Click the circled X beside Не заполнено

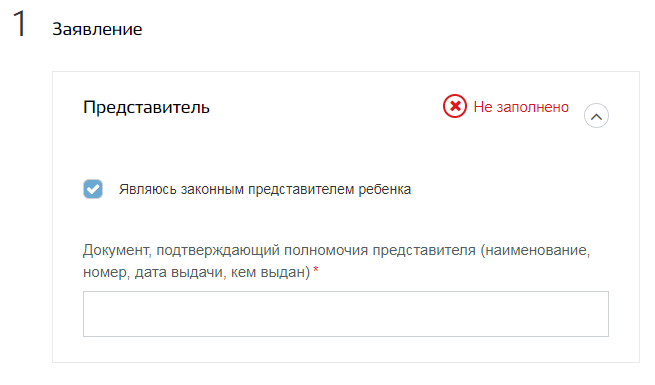click(x=454, y=106)
